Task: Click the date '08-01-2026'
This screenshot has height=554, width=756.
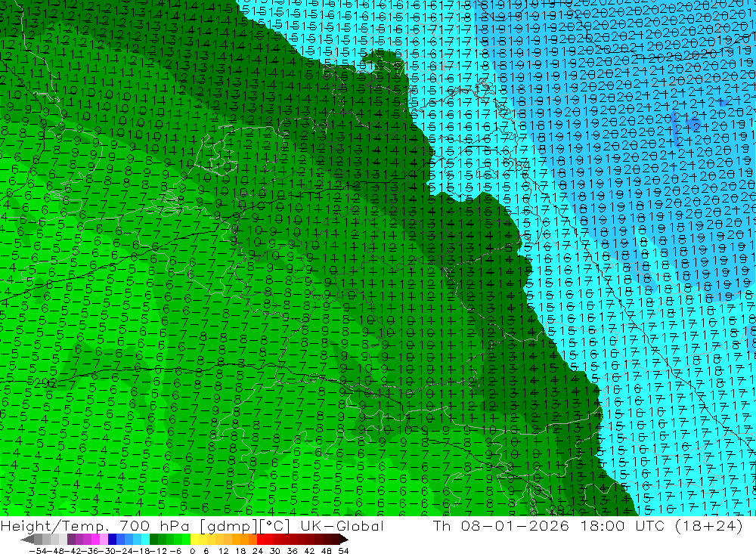Action: [515, 526]
